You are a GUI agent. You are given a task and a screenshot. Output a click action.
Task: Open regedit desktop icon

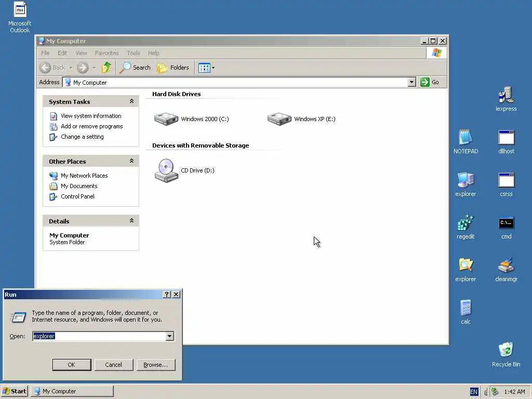465,227
